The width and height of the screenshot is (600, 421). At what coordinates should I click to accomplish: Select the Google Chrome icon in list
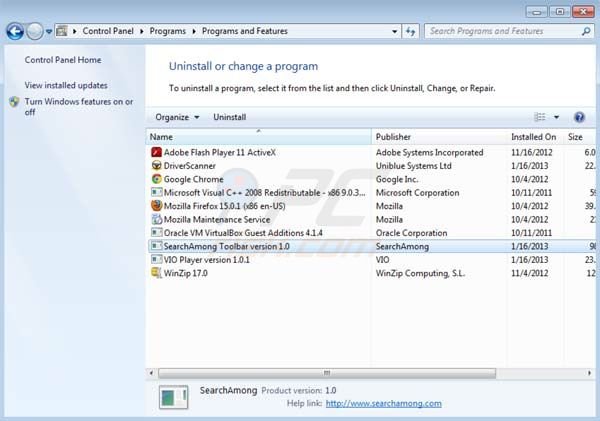click(x=156, y=179)
